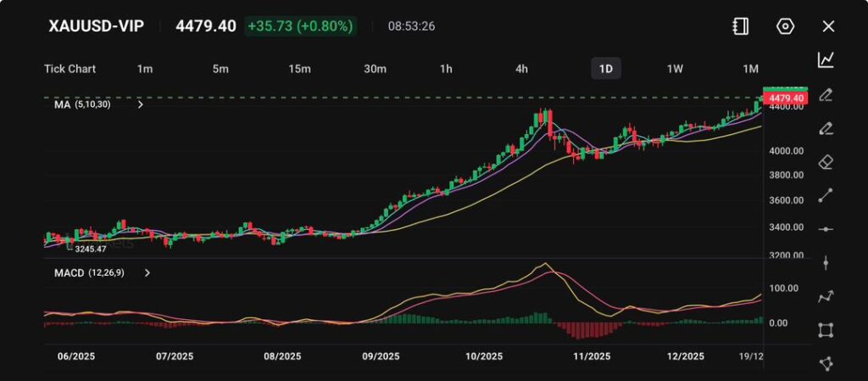Click the +35.73 (+0.80%) change badge

(x=299, y=26)
